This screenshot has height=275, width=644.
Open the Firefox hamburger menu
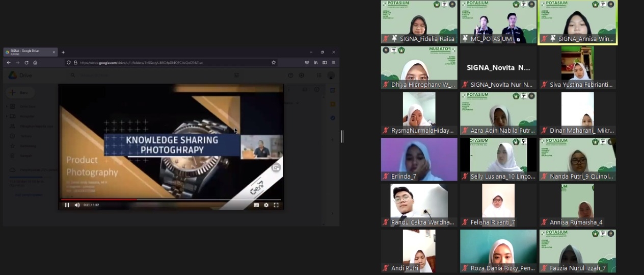pyautogui.click(x=333, y=62)
